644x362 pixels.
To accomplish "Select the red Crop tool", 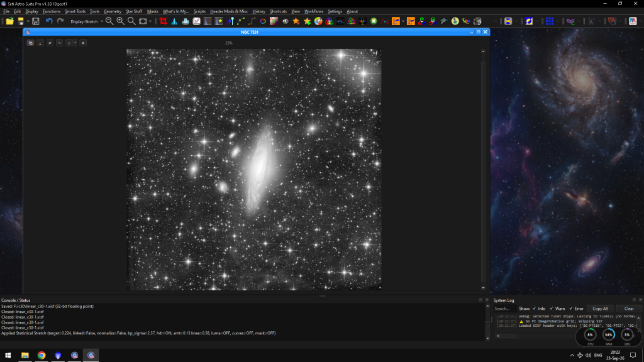I will coord(164,21).
